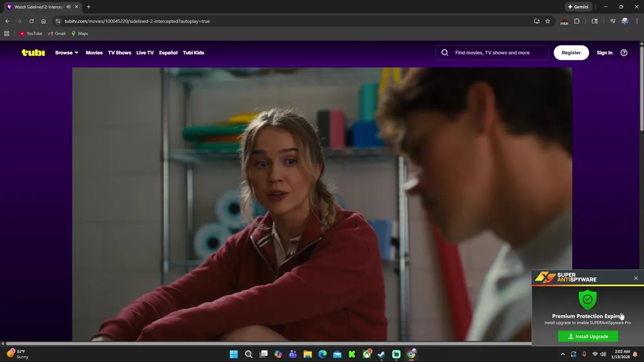Open Task View on the taskbar
Screen dimensions: 644x362
tap(263, 354)
